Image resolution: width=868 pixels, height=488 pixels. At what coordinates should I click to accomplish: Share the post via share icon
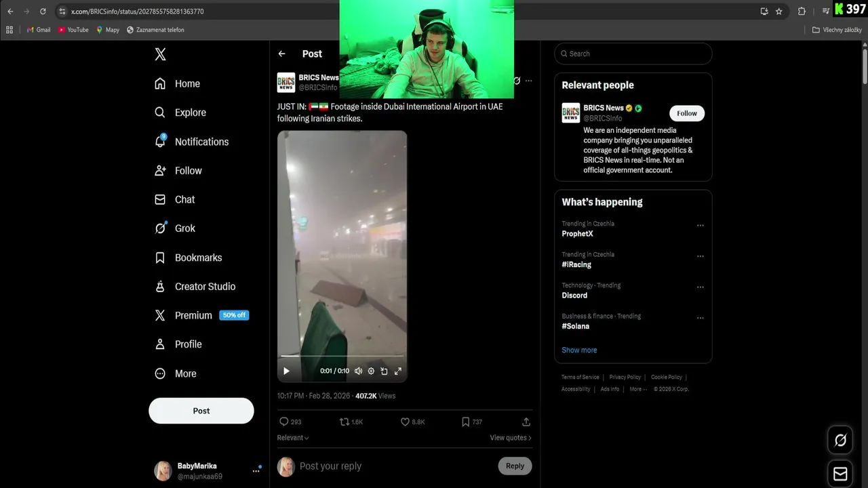click(x=526, y=422)
